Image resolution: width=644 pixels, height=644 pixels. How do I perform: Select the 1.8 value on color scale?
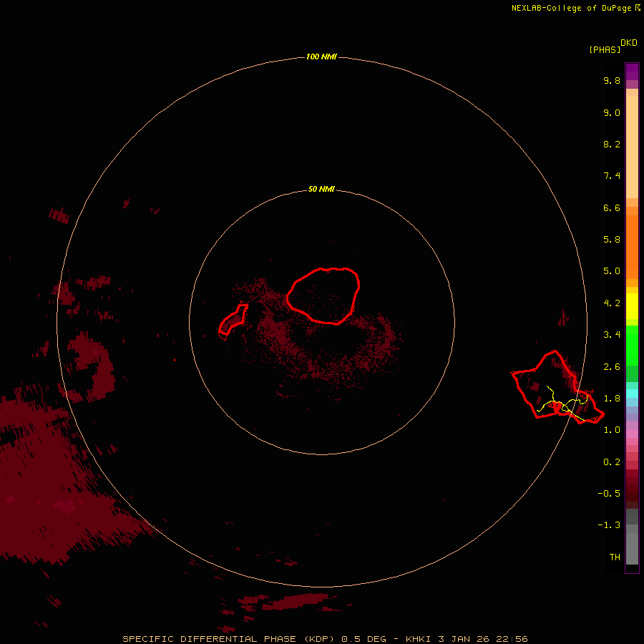pos(612,399)
